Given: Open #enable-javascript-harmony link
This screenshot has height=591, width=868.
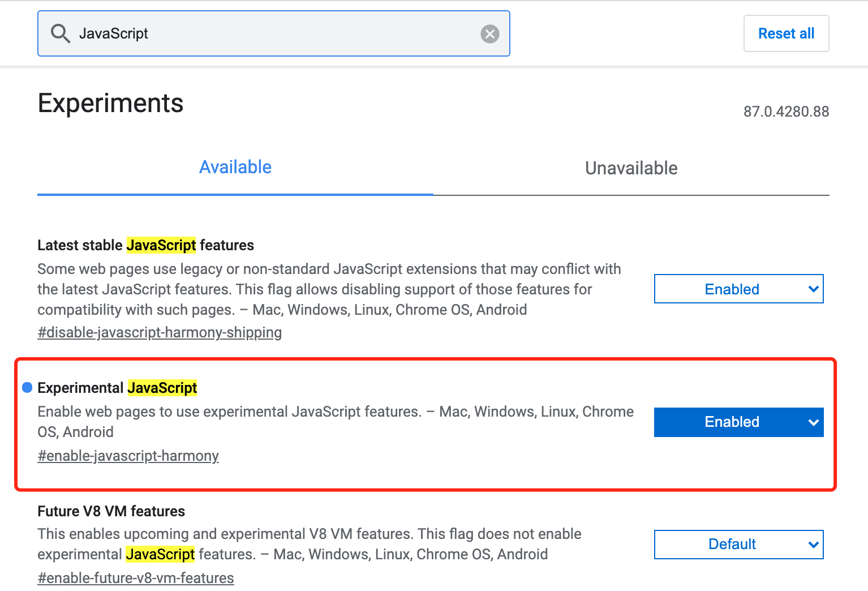Looking at the screenshot, I should (x=128, y=456).
